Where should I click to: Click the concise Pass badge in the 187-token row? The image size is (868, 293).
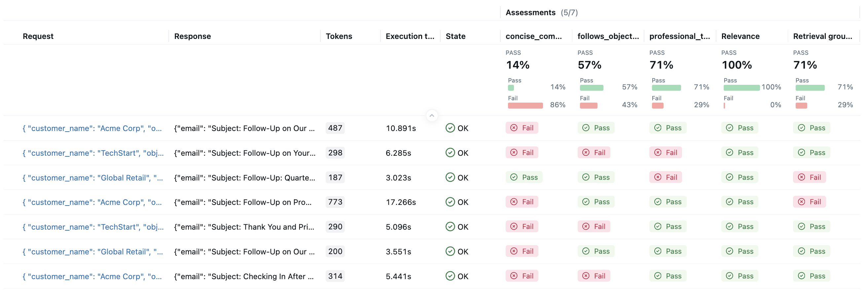(x=524, y=178)
